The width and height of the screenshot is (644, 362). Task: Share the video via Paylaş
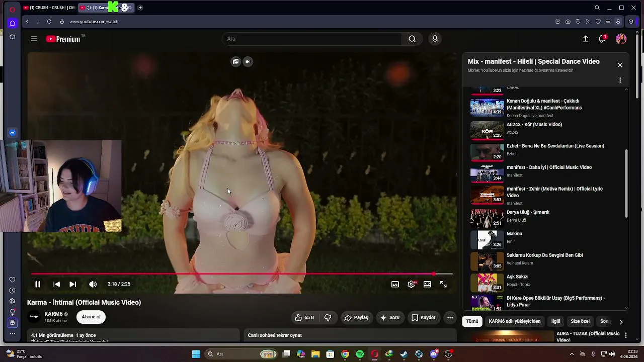pos(356,318)
